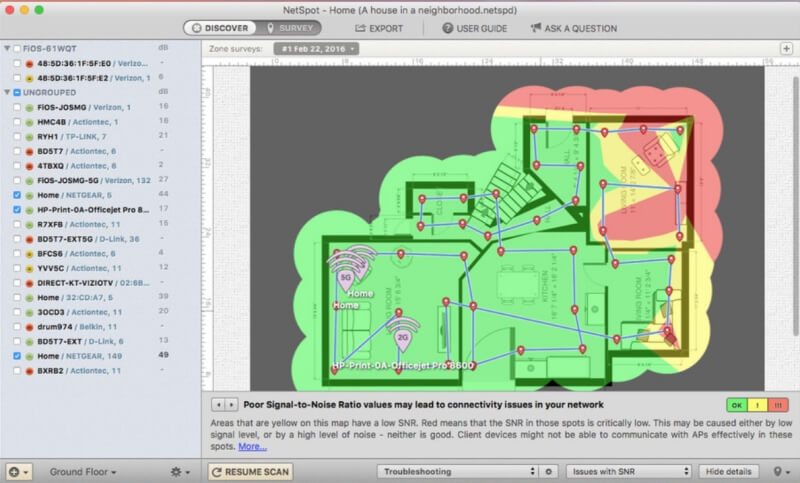Collapse the FiOS-61WQT network group
800x483 pixels.
[7, 48]
